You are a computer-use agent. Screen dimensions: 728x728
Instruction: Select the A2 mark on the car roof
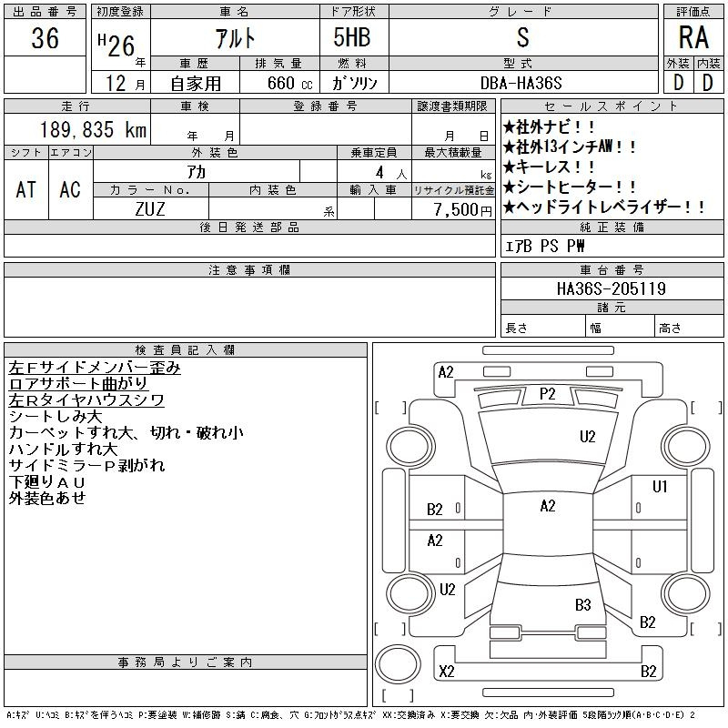[x=547, y=506]
